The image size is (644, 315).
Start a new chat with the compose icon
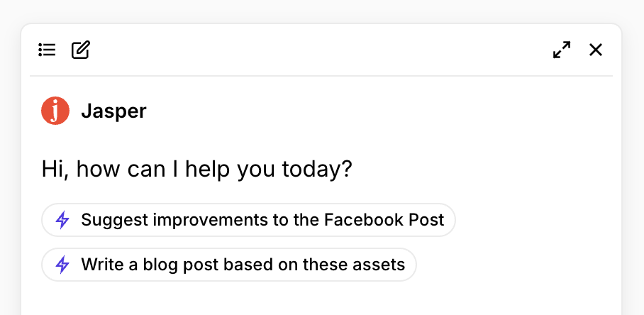tap(81, 50)
